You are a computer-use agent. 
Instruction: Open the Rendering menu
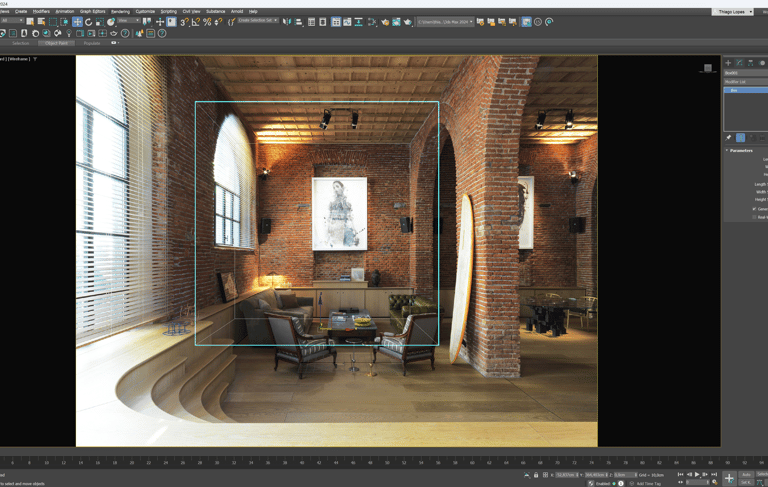coord(120,11)
